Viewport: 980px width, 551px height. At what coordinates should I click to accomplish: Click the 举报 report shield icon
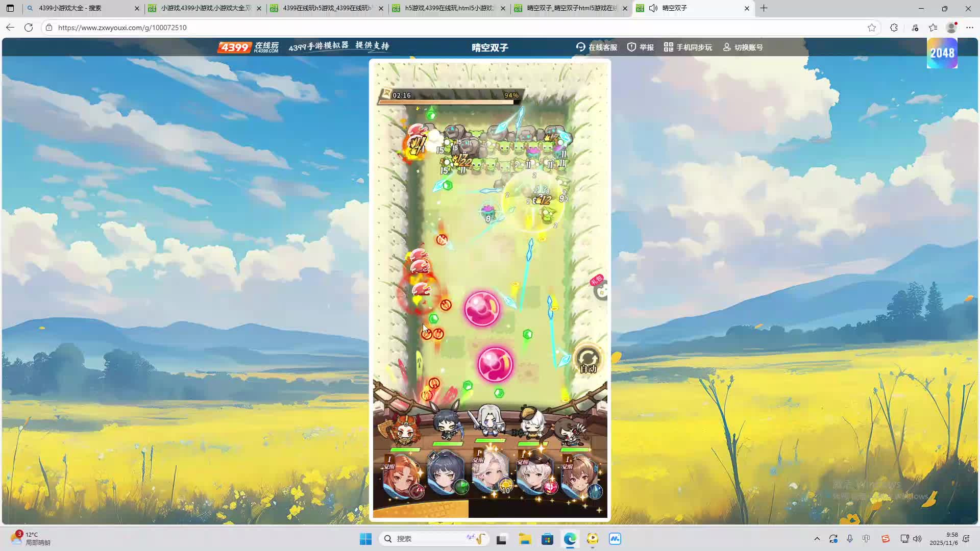tap(631, 47)
